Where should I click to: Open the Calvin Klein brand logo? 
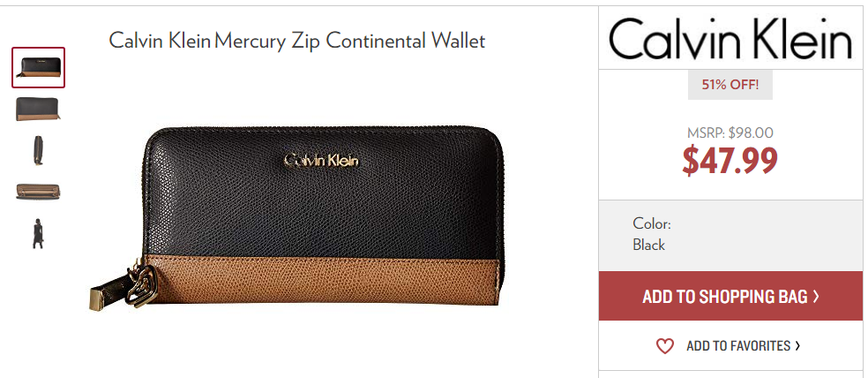click(730, 38)
